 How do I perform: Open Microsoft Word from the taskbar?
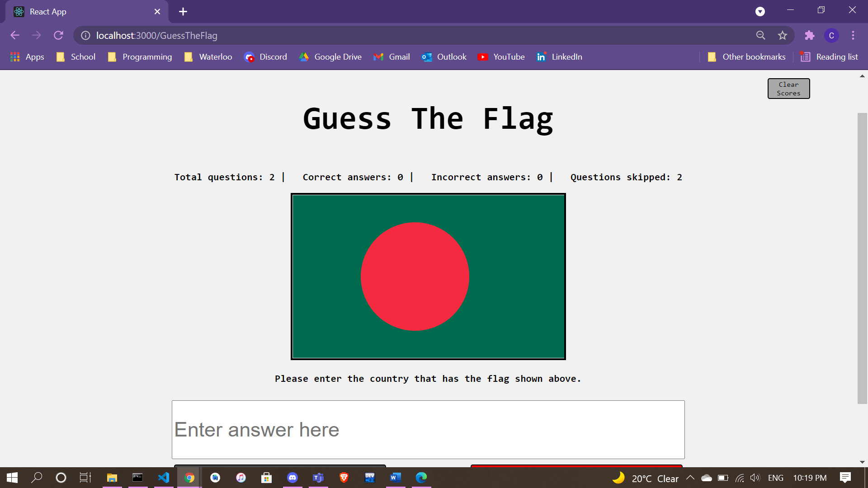(x=396, y=478)
